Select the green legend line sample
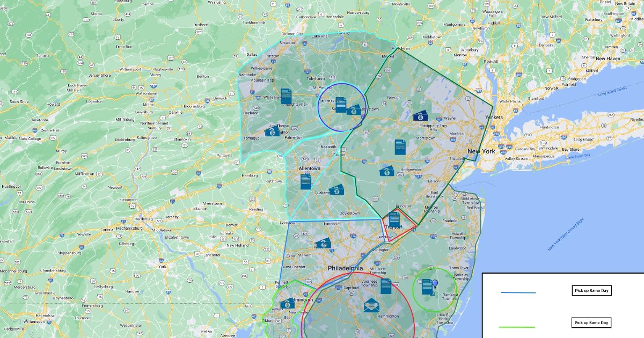This screenshot has height=338, width=644. pyautogui.click(x=517, y=327)
